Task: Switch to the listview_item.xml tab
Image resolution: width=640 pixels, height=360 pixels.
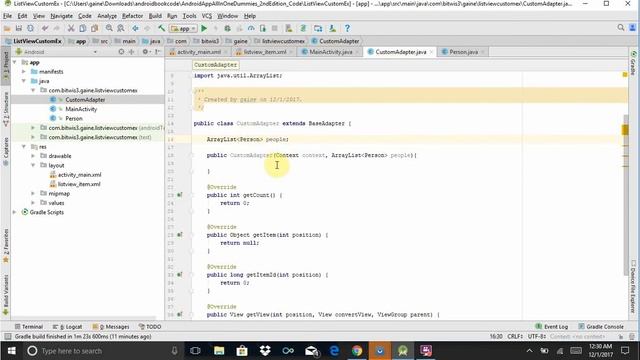Action: [264, 52]
